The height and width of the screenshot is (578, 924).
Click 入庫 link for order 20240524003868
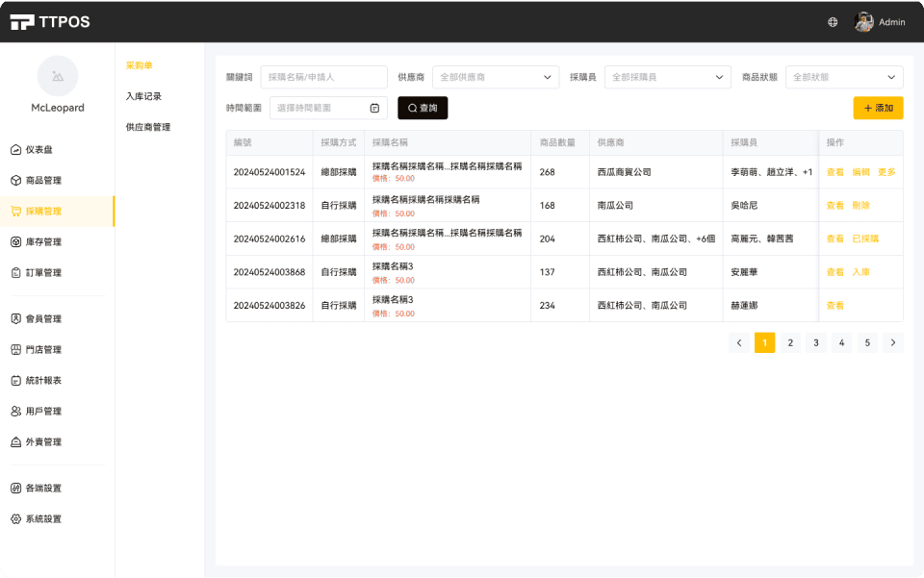click(860, 272)
